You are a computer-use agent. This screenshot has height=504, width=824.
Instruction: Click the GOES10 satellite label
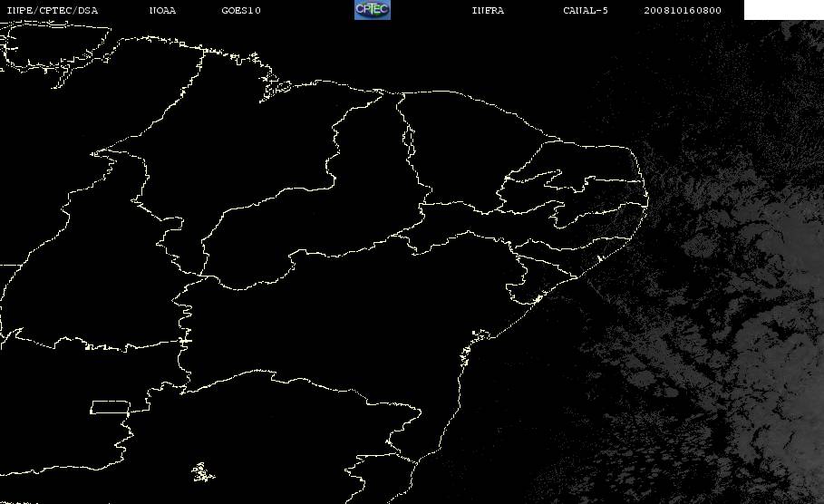pos(241,10)
